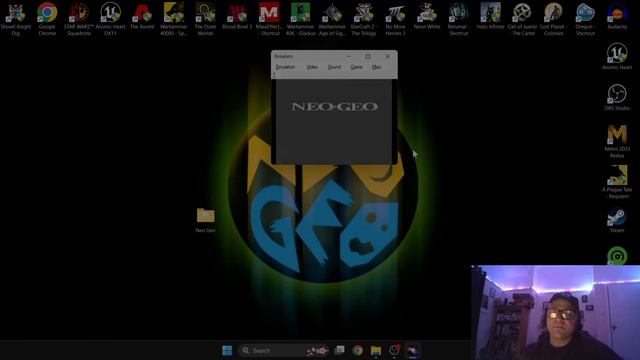Select the Blood Bowl 3 desktop shortcut

[237, 16]
